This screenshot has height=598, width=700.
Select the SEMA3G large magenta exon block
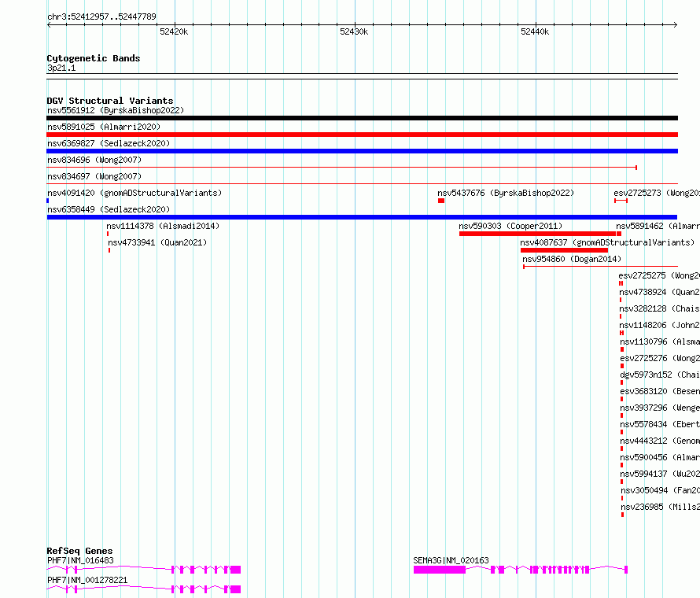[x=440, y=570]
